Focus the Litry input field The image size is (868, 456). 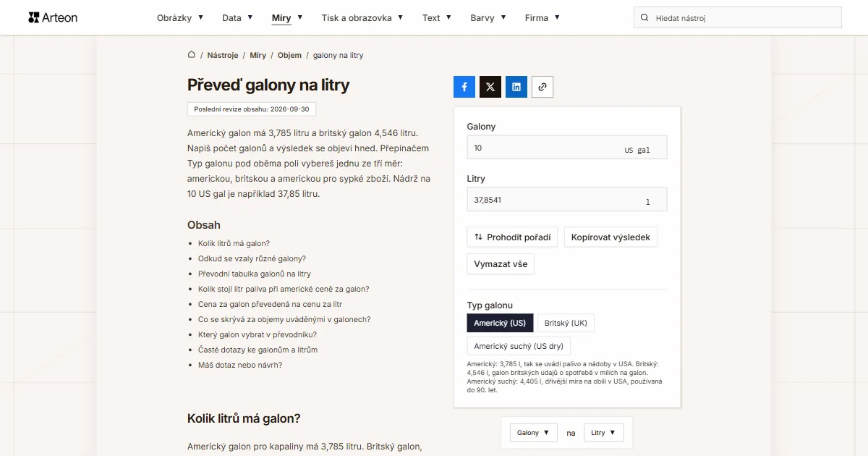(567, 200)
